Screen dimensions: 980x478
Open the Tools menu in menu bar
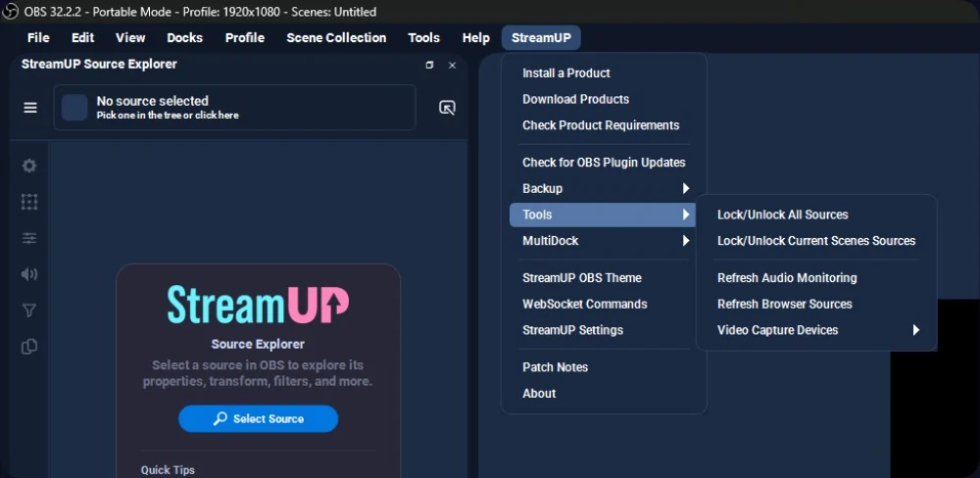click(423, 38)
